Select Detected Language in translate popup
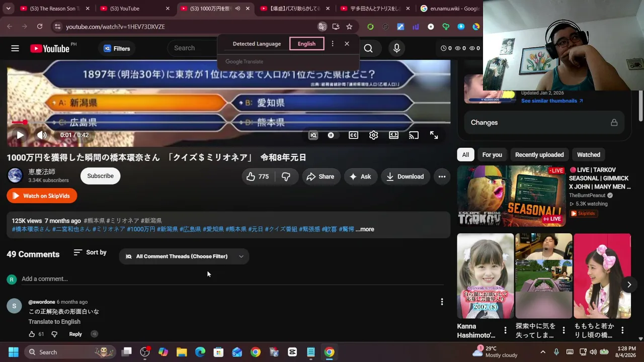Image resolution: width=644 pixels, height=362 pixels. tap(257, 44)
